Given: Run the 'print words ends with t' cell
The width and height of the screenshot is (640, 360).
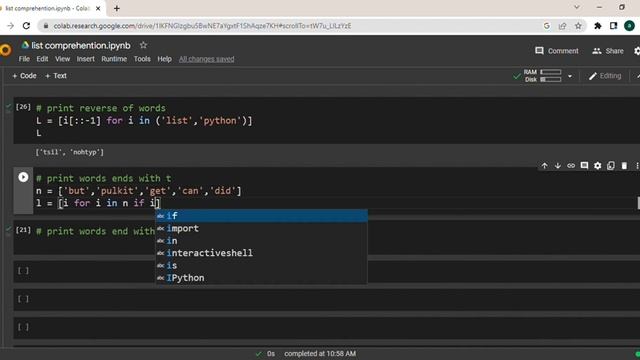Looking at the screenshot, I should coord(23,177).
